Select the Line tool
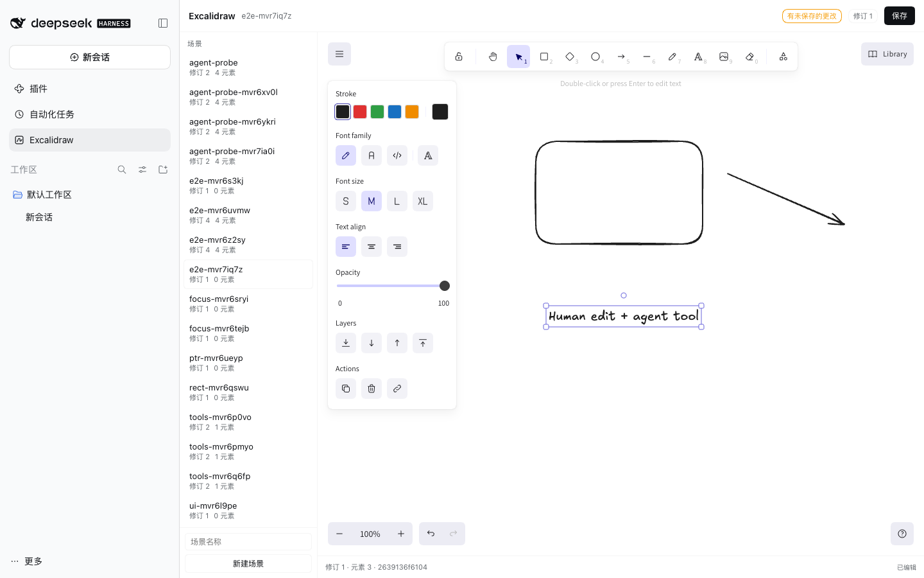 [647, 57]
